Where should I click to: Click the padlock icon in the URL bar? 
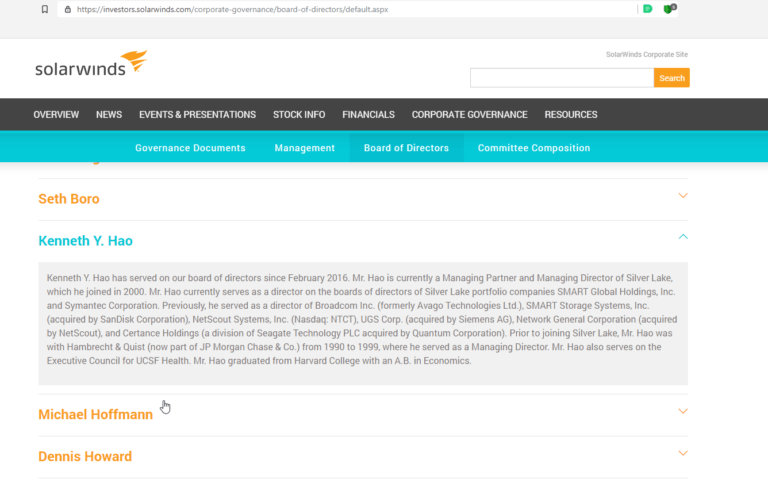(x=68, y=9)
